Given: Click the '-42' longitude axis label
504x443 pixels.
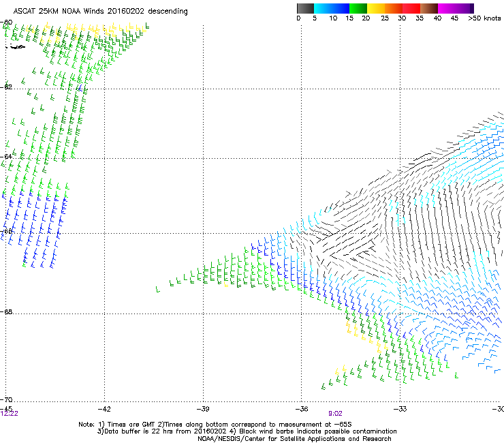Looking at the screenshot, I should tap(104, 409).
